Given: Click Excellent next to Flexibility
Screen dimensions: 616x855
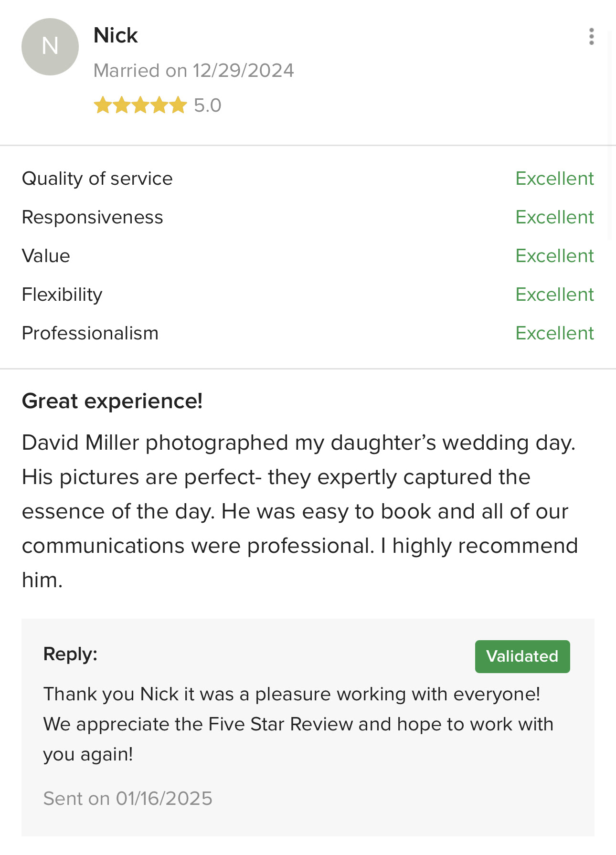Looking at the screenshot, I should pyautogui.click(x=554, y=295).
